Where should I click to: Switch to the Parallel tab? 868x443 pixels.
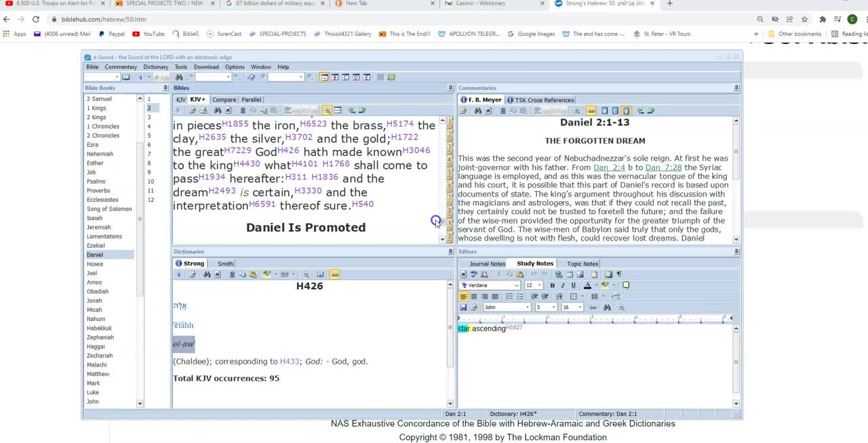(251, 100)
